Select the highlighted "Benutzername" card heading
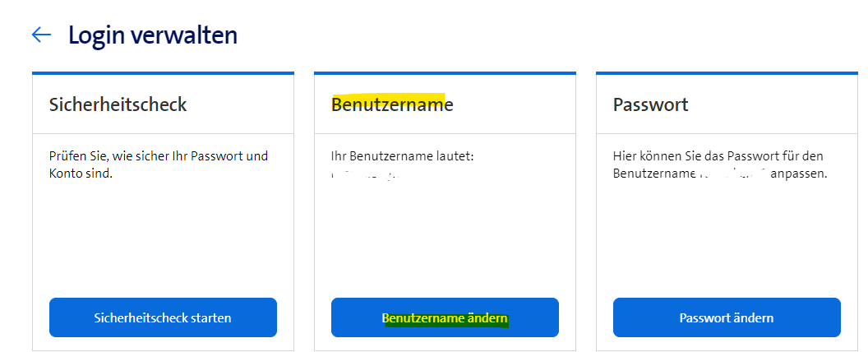Screen dimensions: 868x352 click(x=392, y=104)
